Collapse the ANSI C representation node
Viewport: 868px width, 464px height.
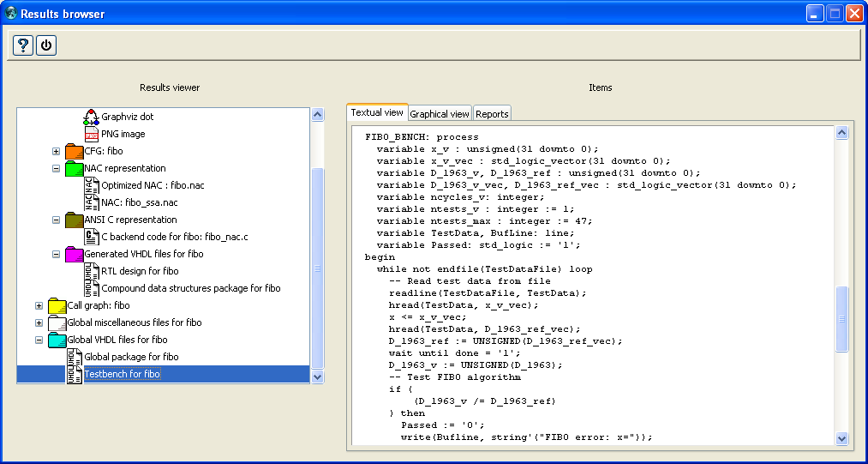[56, 220]
